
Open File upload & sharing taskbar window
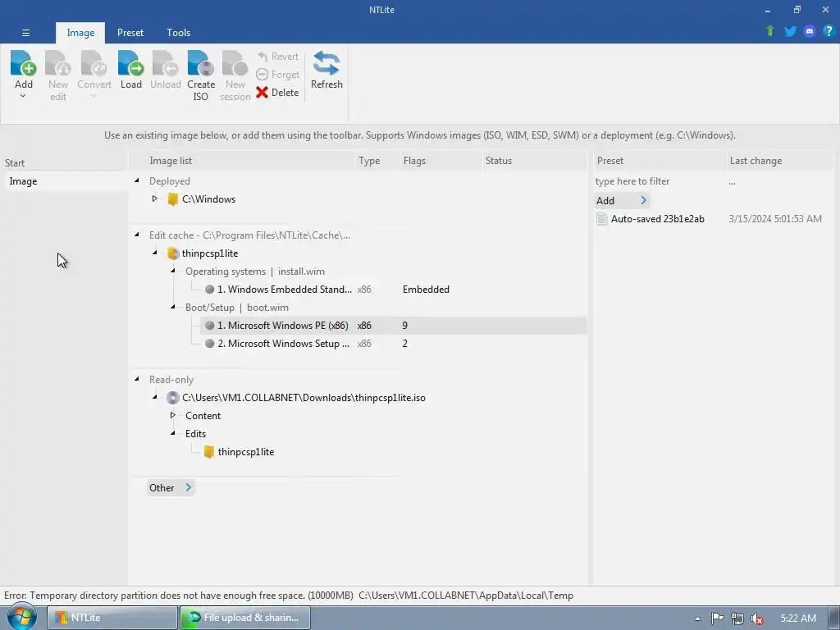click(x=244, y=618)
